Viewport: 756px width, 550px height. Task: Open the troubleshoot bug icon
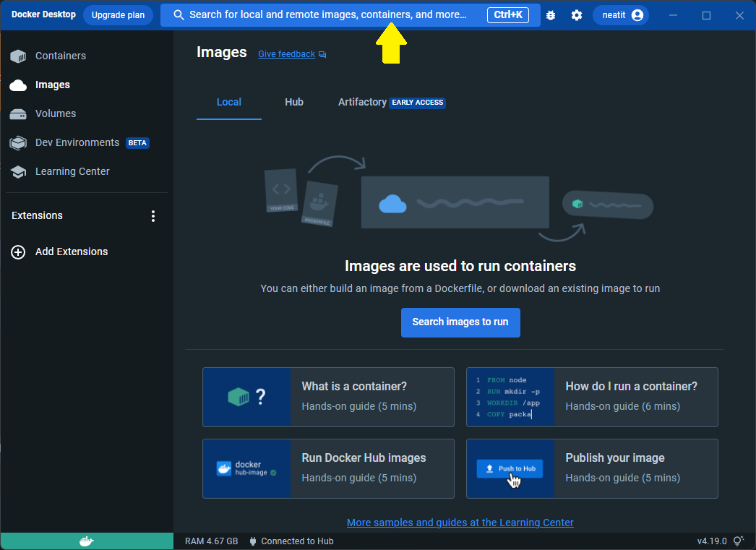click(551, 15)
